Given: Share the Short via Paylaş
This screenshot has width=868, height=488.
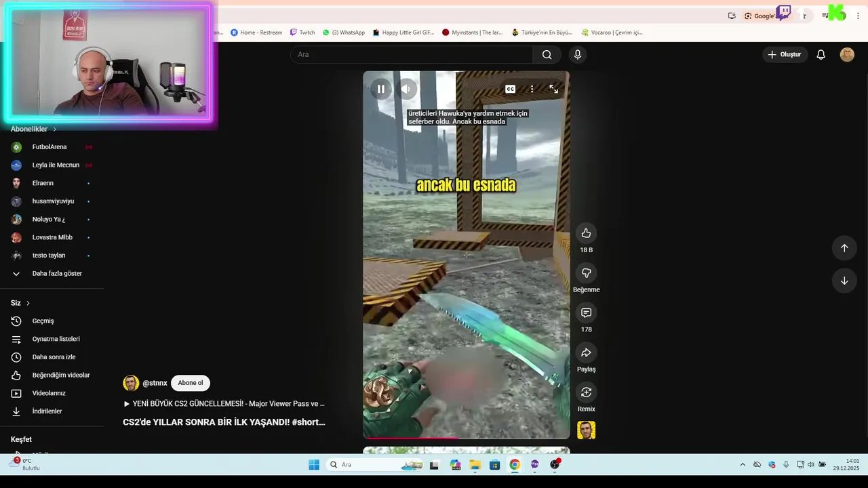Looking at the screenshot, I should pos(586,352).
